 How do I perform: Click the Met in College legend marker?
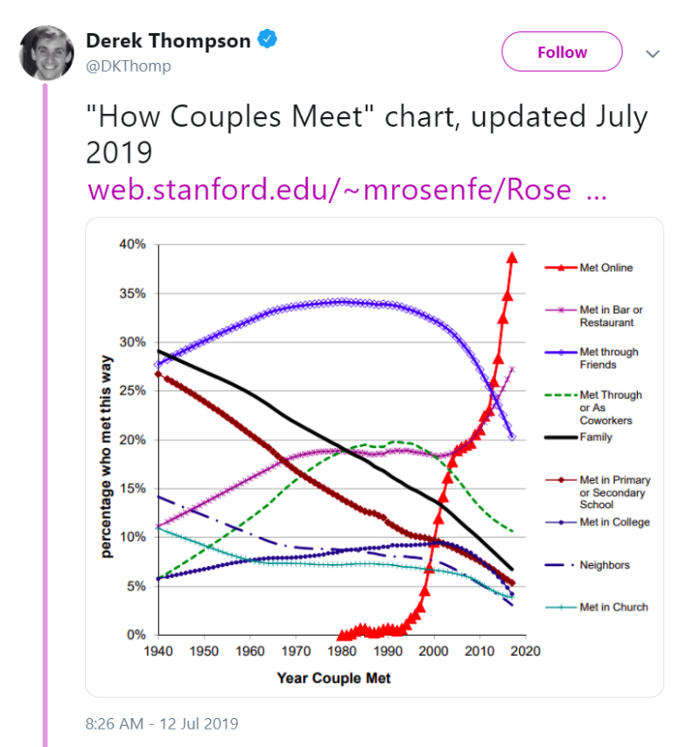click(x=561, y=522)
